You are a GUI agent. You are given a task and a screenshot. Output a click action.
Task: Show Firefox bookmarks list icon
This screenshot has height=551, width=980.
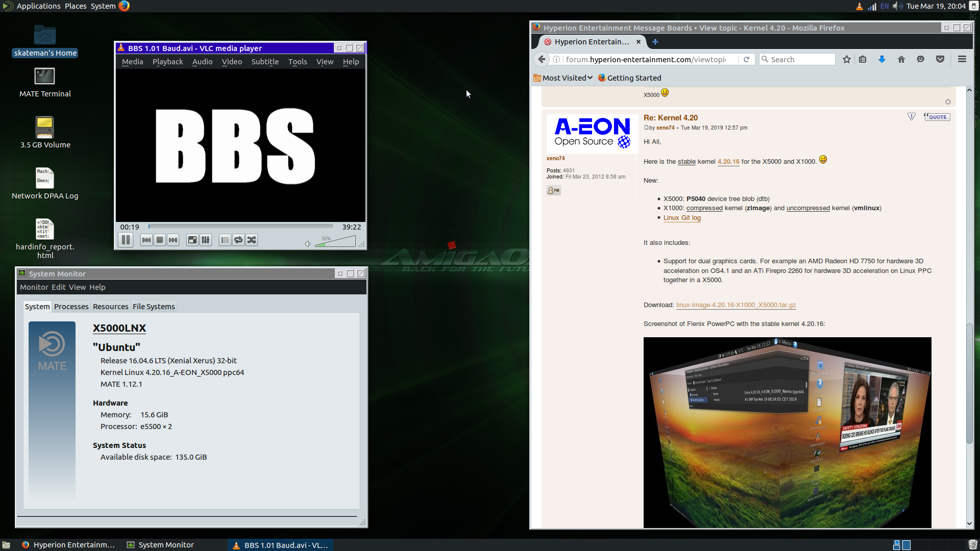click(x=863, y=59)
